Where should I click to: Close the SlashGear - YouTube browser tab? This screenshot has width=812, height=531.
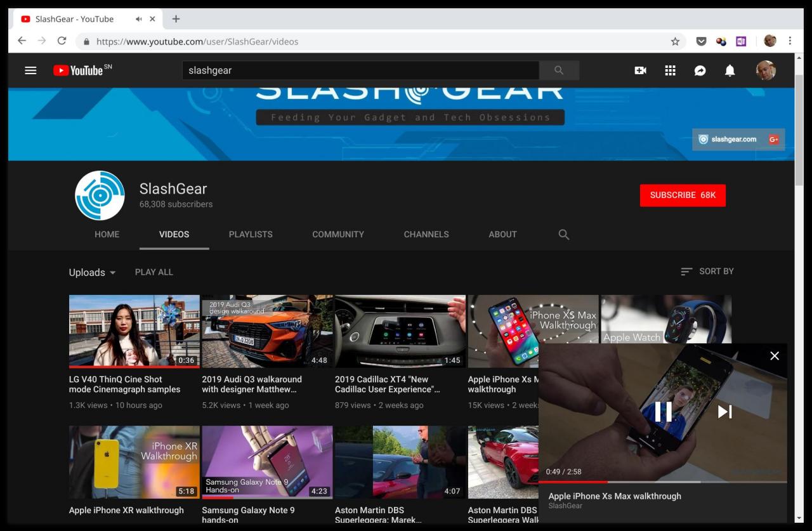click(x=152, y=19)
